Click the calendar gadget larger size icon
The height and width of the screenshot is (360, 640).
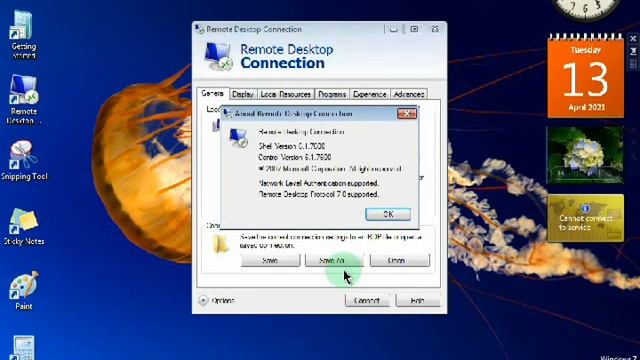[633, 51]
